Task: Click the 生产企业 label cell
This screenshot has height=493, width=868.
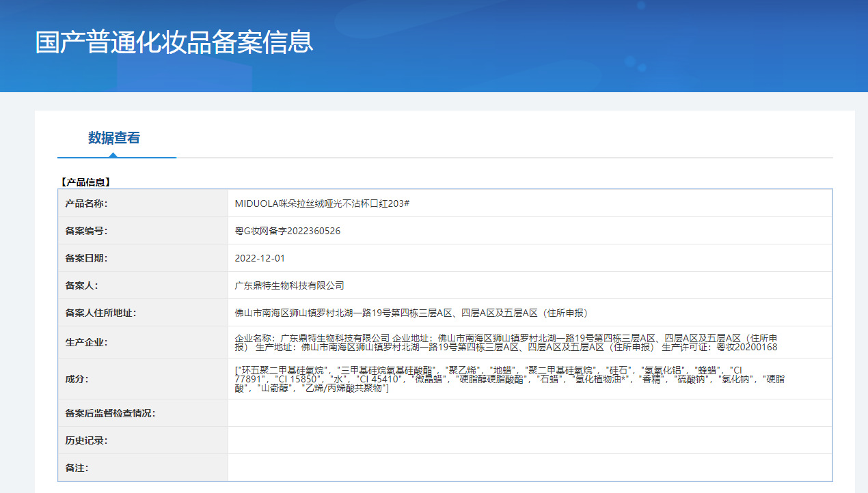Action: point(143,342)
